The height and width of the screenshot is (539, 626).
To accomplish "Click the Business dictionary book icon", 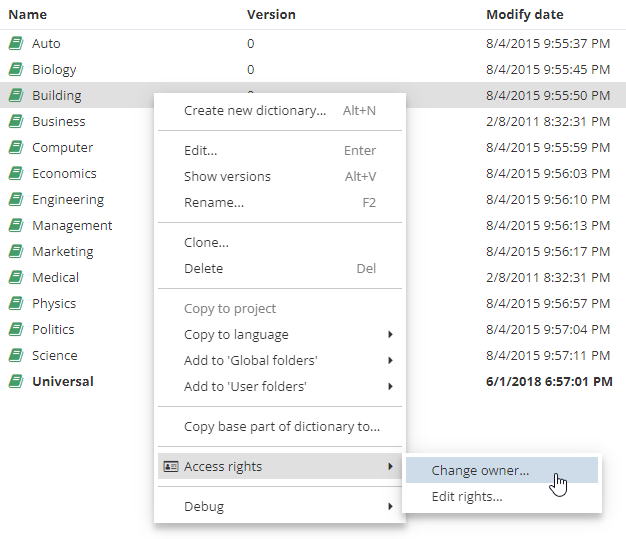I will pyautogui.click(x=16, y=122).
